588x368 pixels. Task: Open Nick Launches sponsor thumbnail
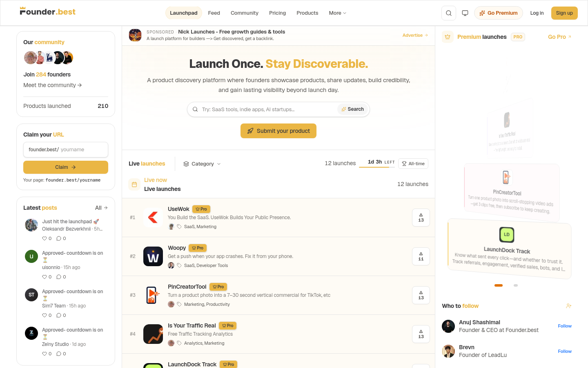(135, 35)
